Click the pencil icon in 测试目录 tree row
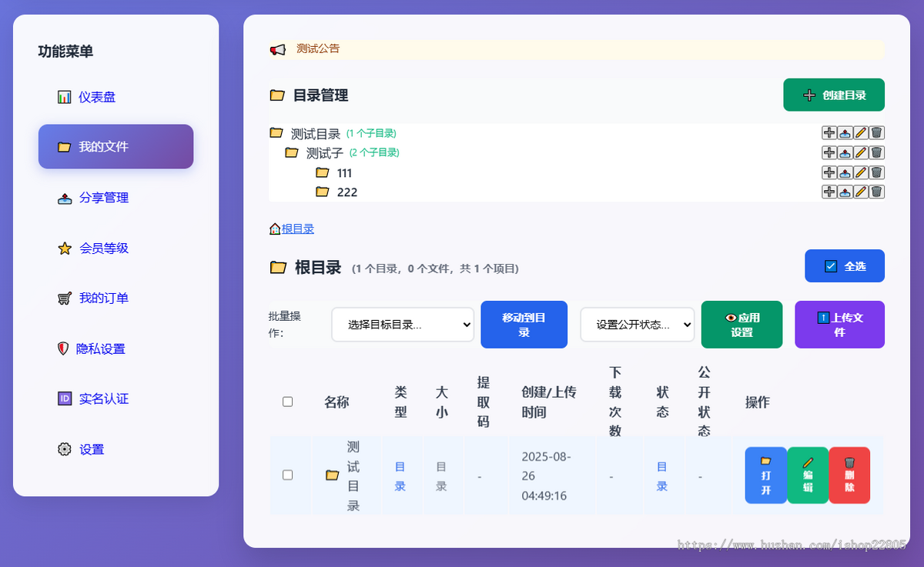This screenshot has height=567, width=924. 861,133
